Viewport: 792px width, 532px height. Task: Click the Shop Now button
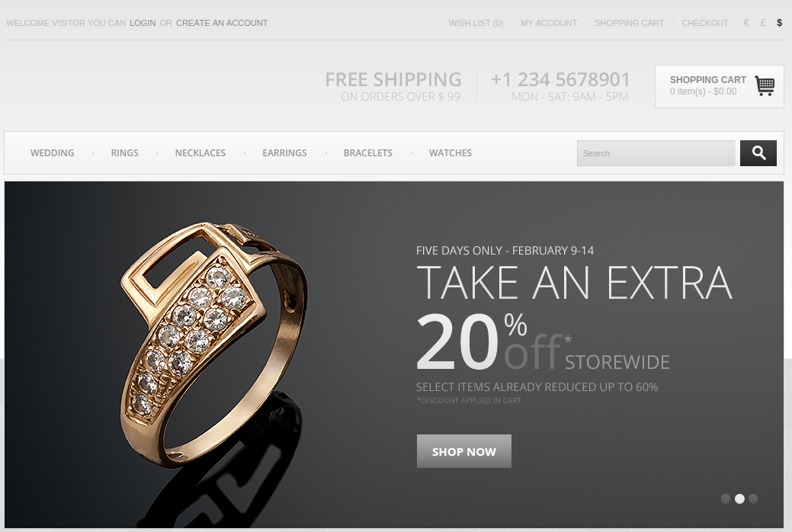click(x=463, y=451)
